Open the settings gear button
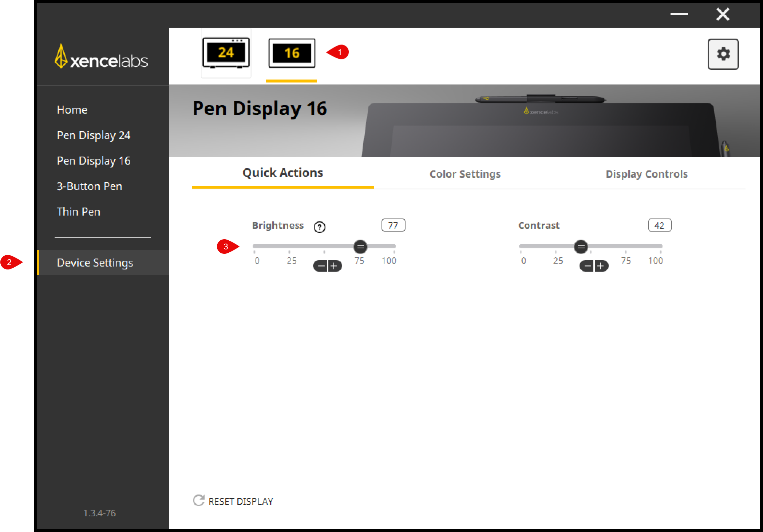Screen dimensions: 763x532 click(723, 54)
